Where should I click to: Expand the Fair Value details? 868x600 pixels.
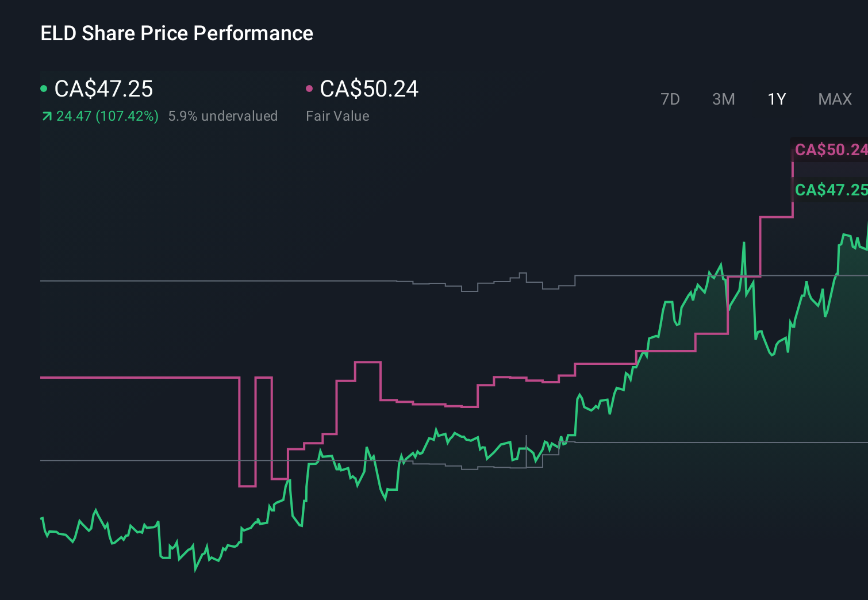coord(338,116)
